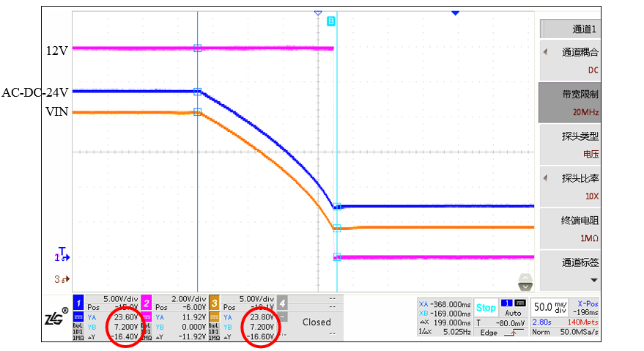Expand the channel label menu arrow
The height and width of the screenshot is (351, 644).
click(x=593, y=280)
